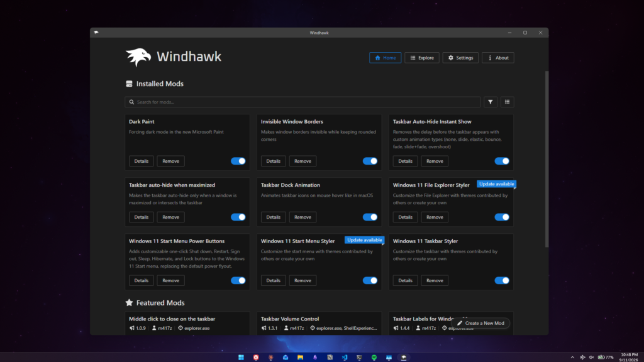Open the Home tab

[x=386, y=58]
